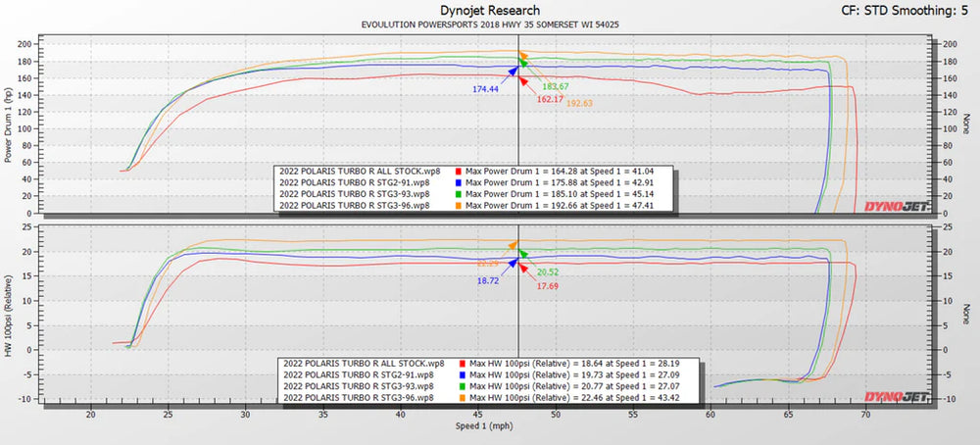Select green swatch for Max Power 185.10
Viewport: 980px width, 445px height.
pyautogui.click(x=459, y=194)
